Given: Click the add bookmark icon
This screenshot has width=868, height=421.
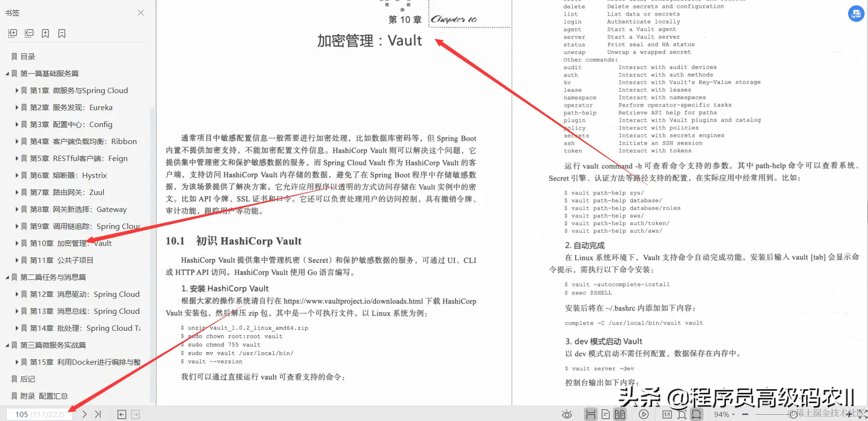Looking at the screenshot, I should coord(45,33).
